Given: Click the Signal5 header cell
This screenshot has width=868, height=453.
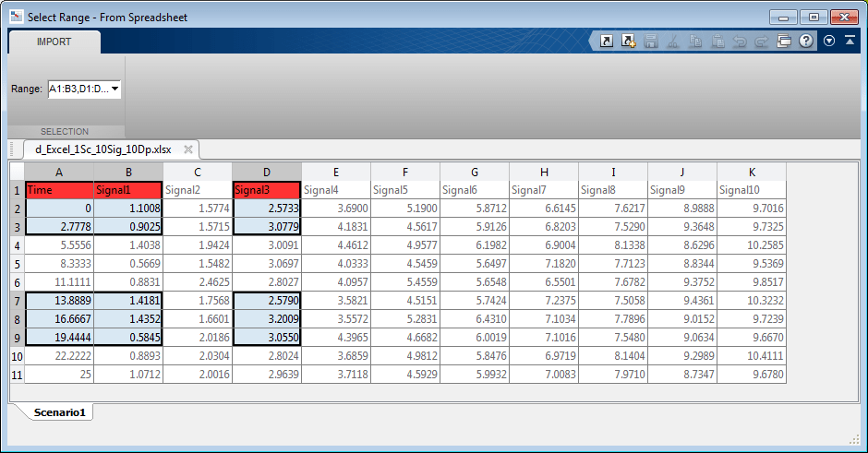Looking at the screenshot, I should [x=405, y=190].
